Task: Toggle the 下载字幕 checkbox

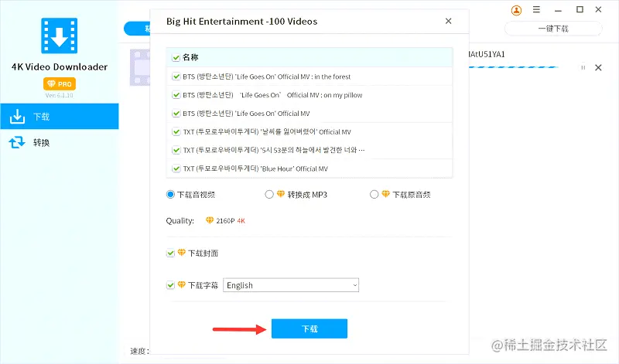Action: (170, 285)
